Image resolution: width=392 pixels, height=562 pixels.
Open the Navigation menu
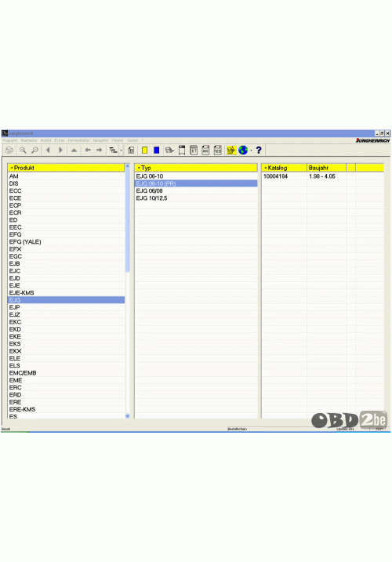point(101,140)
